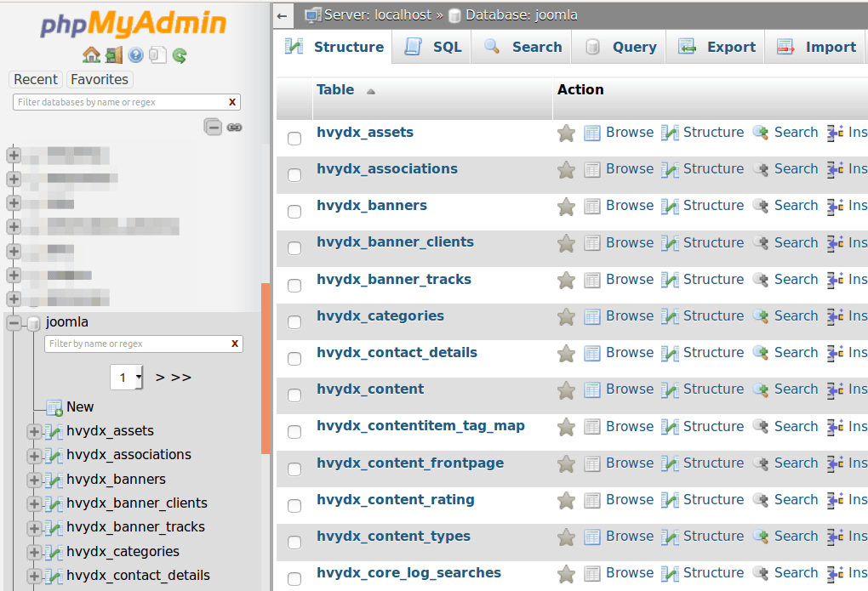Select hvydx_content_rating checkbox
This screenshot has height=591, width=868.
(x=294, y=506)
